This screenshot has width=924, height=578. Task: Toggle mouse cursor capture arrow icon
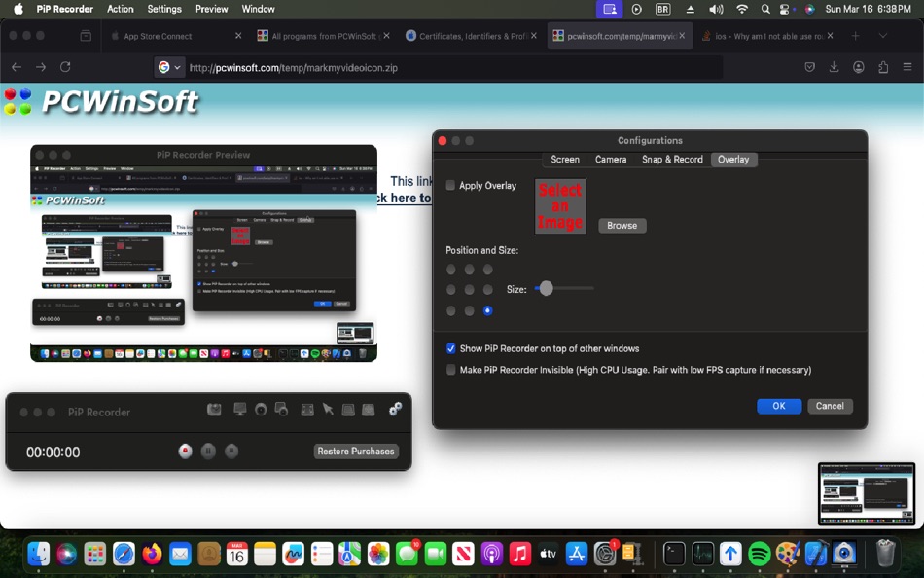pos(328,410)
